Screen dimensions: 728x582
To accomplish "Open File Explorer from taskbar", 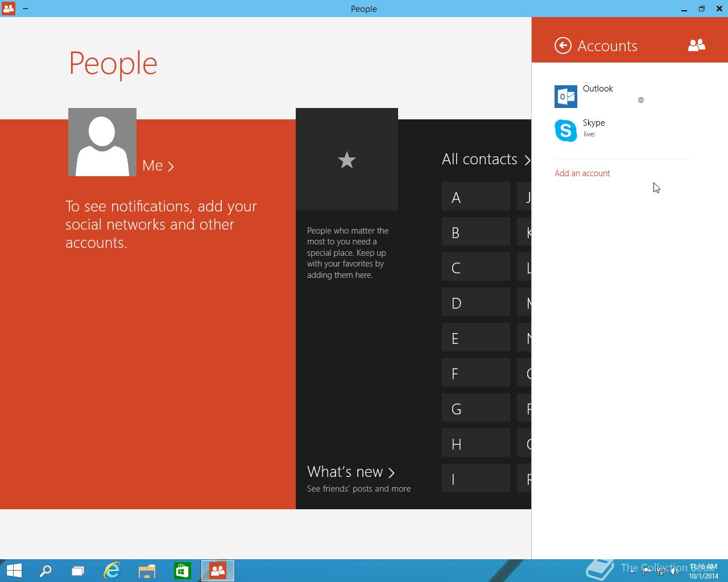I will pos(147,571).
